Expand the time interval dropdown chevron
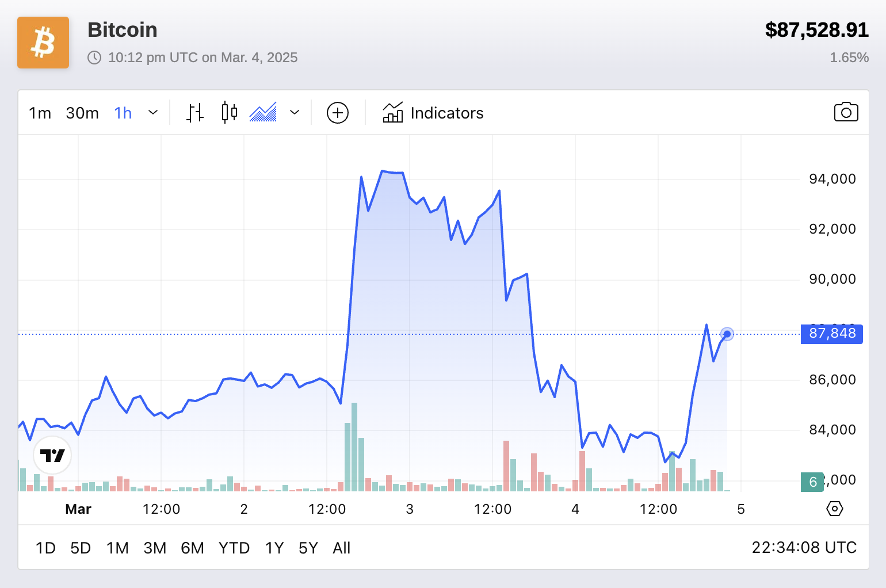The width and height of the screenshot is (886, 588). [153, 113]
